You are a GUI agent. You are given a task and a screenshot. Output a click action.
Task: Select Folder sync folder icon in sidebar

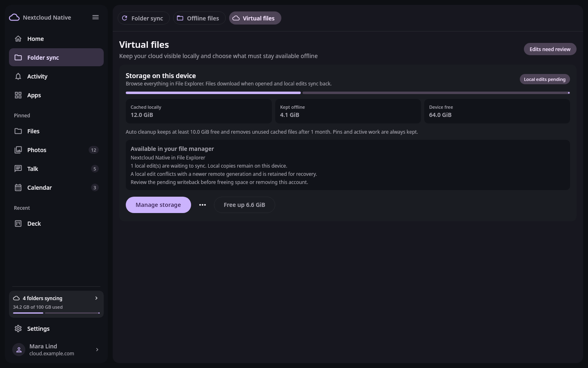tap(18, 58)
